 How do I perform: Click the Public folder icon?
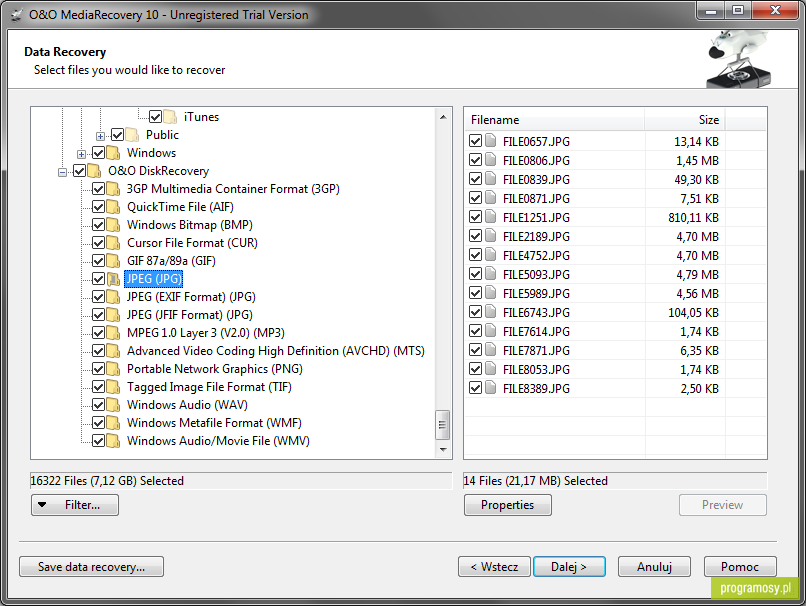click(132, 135)
